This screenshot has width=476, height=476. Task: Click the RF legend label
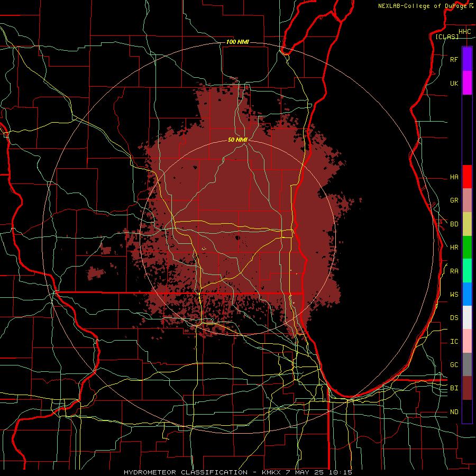(454, 59)
